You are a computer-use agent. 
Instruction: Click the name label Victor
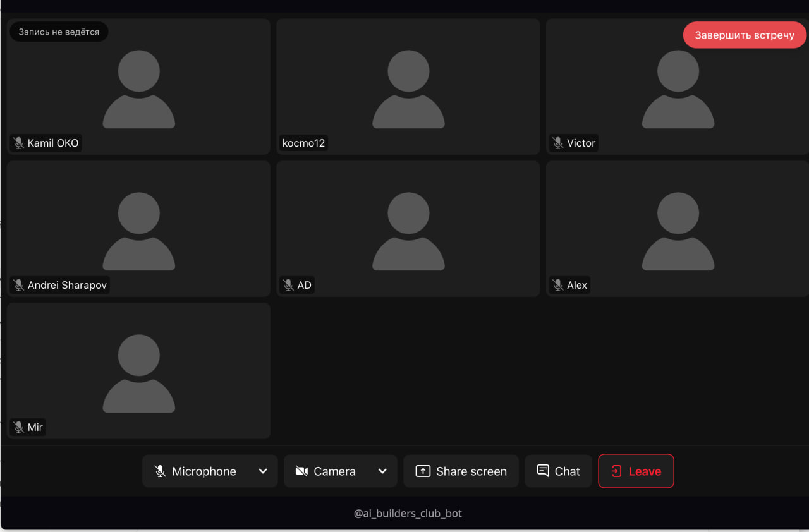click(581, 143)
